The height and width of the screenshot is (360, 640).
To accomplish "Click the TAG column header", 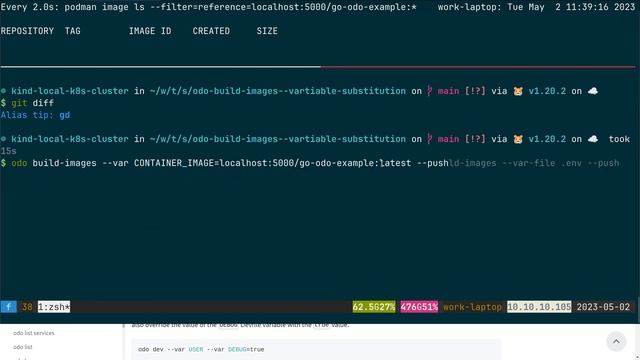I will (73, 31).
